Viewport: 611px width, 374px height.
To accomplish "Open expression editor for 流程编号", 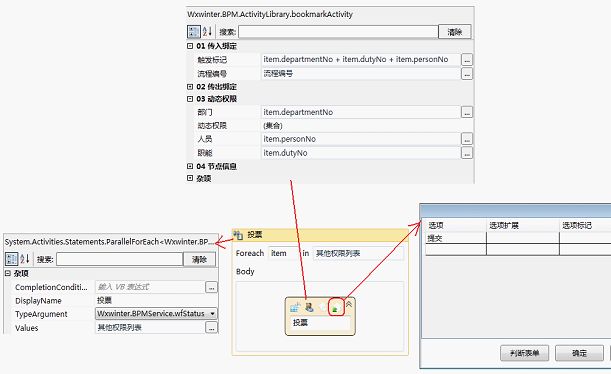I will coord(467,74).
